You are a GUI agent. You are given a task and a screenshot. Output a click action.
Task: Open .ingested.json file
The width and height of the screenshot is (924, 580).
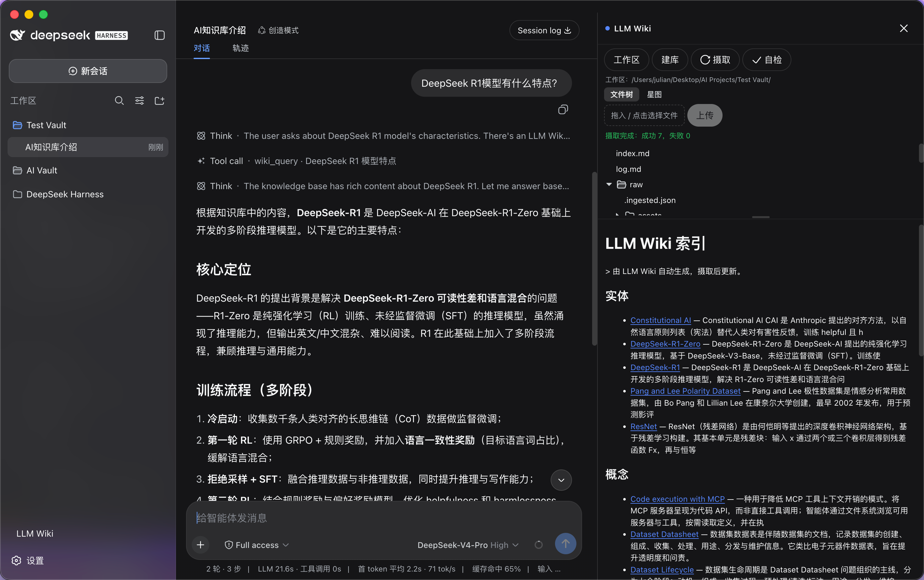[x=650, y=200]
